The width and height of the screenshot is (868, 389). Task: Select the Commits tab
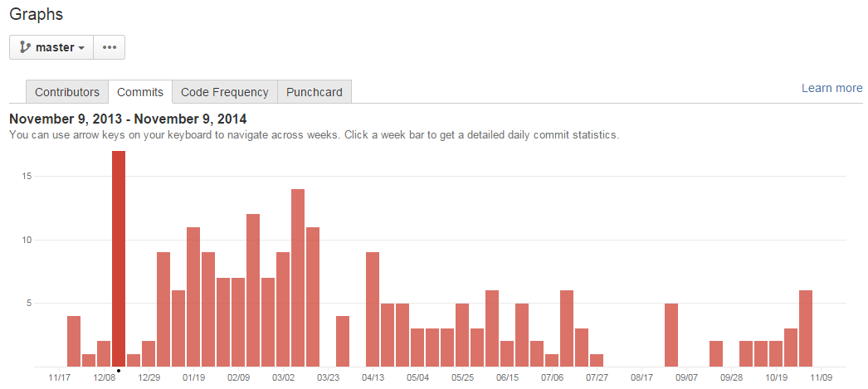click(x=140, y=92)
